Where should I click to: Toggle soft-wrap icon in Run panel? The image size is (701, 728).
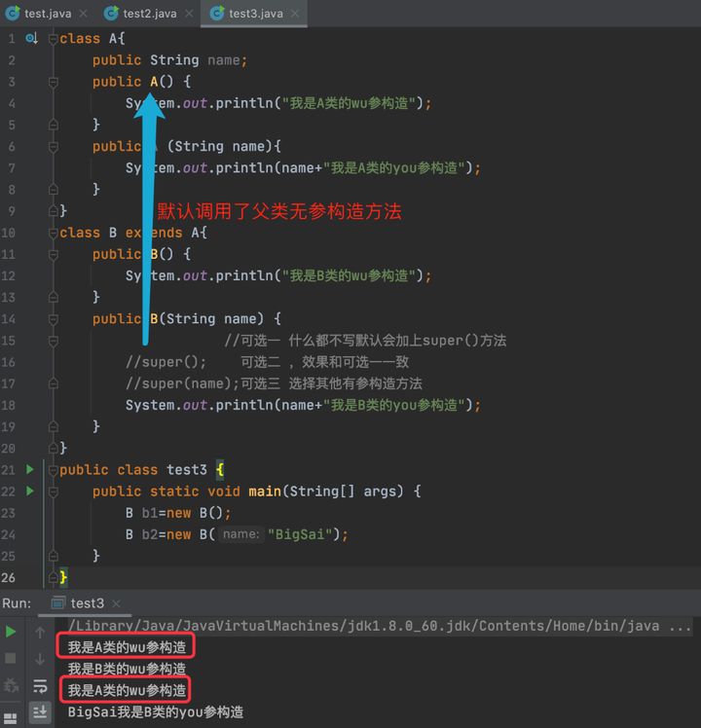(40, 685)
